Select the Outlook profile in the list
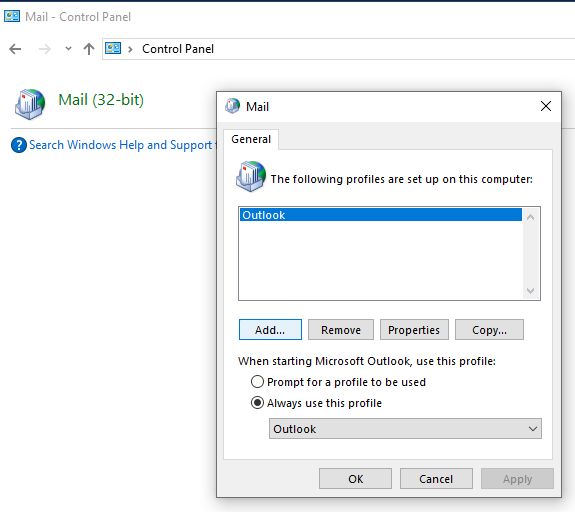 click(381, 215)
